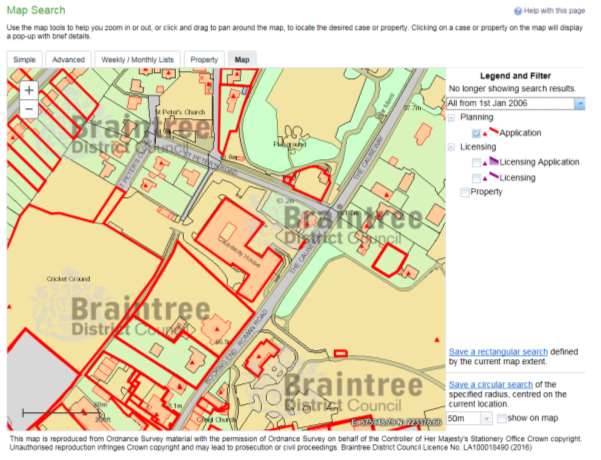Click the No longer showing search results text
This screenshot has width=601, height=460.
click(512, 89)
